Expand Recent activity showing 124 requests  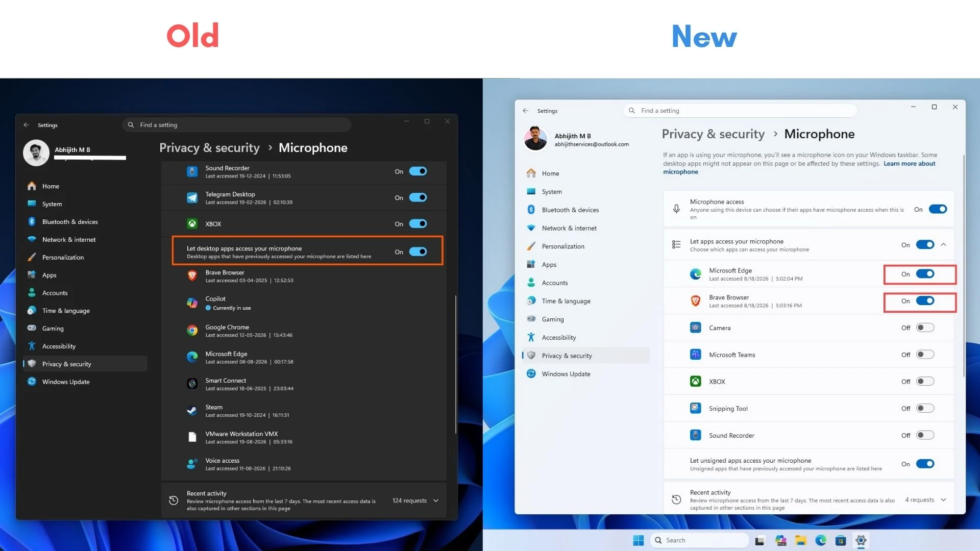(x=436, y=501)
